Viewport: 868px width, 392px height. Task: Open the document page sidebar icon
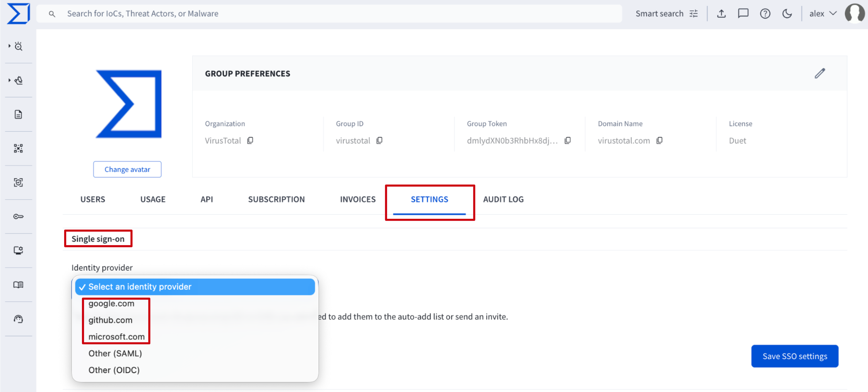[x=18, y=114]
